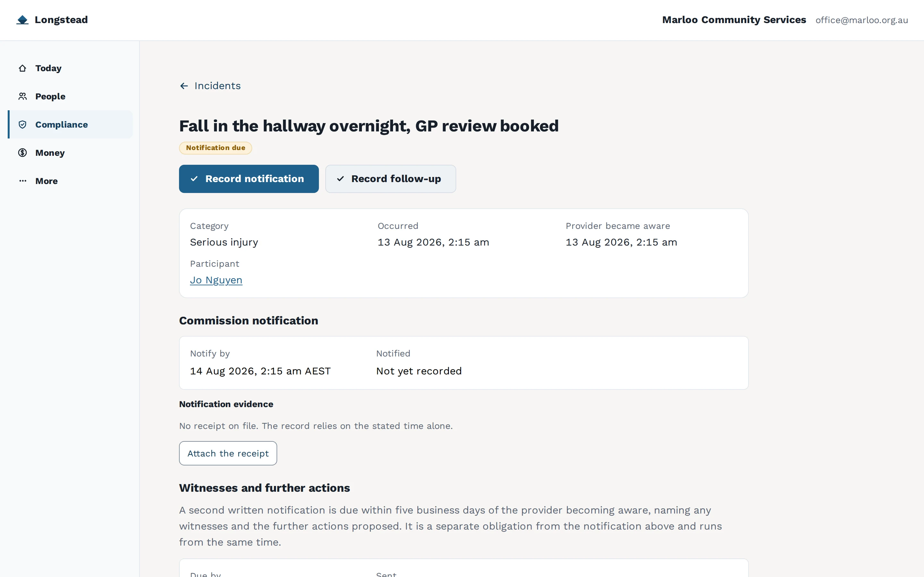Image resolution: width=924 pixels, height=577 pixels.
Task: Open participant Jo Nguyen's profile
Action: pos(216,280)
